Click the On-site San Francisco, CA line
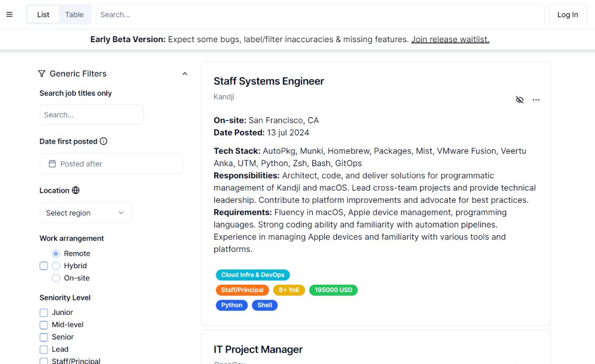Screen dimensions: 595x364 [266, 120]
